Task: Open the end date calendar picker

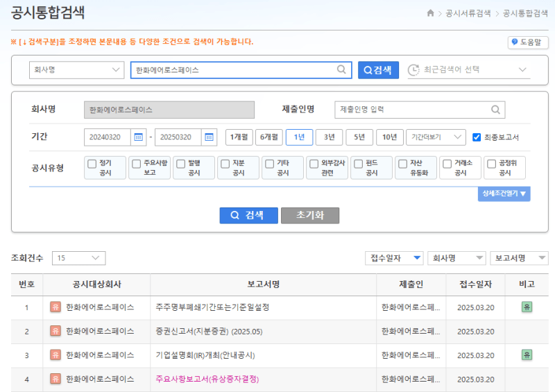Action: pyautogui.click(x=210, y=137)
